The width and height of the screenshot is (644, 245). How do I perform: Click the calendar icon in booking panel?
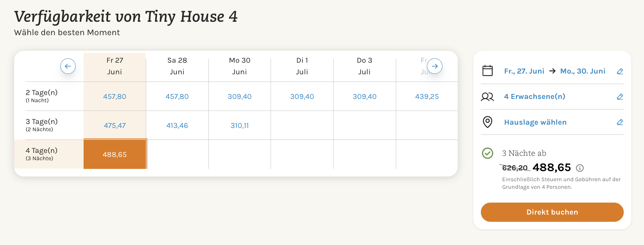pos(487,71)
